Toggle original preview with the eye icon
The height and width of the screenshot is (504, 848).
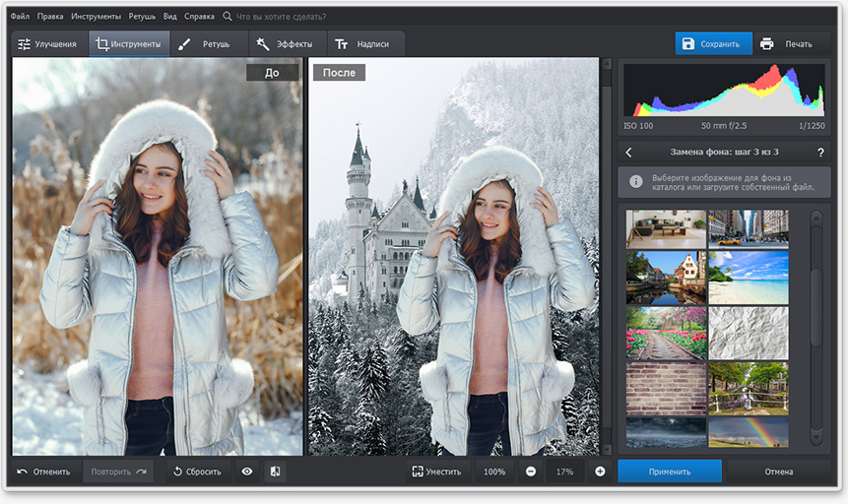247,472
